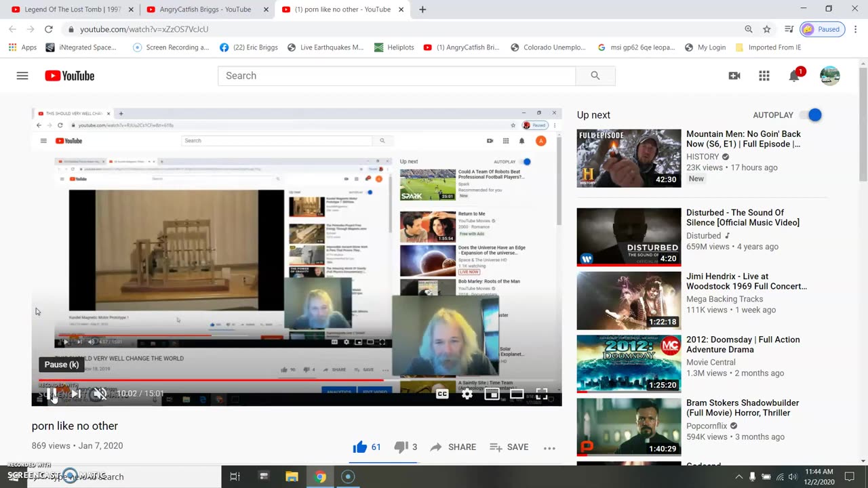Go to YouTube home via logo
Screen dimensions: 868x488
(x=70, y=76)
